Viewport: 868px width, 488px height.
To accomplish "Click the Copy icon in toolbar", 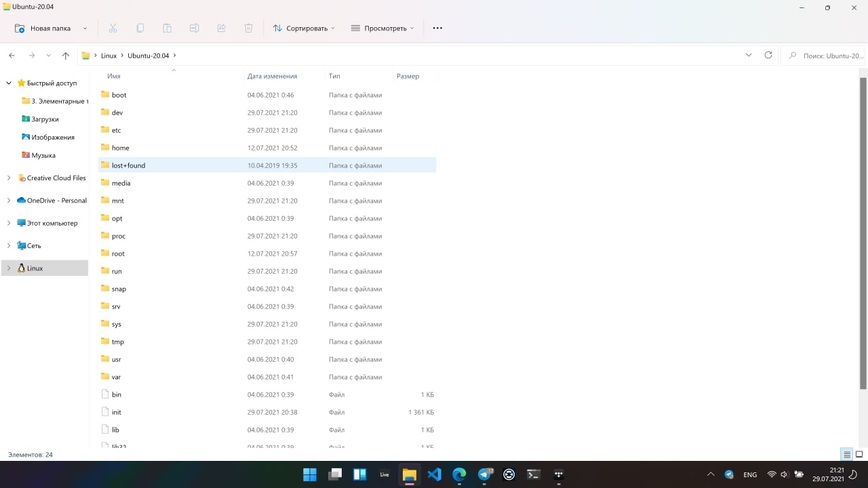I will click(140, 28).
